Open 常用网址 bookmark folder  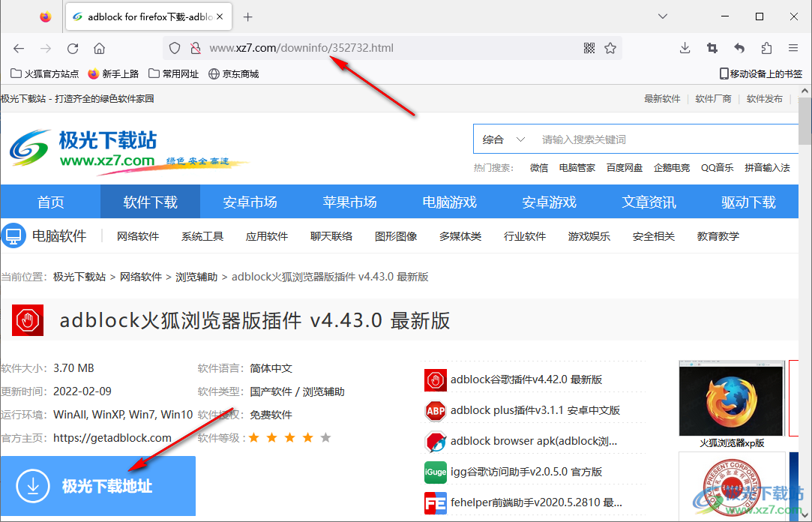[173, 74]
